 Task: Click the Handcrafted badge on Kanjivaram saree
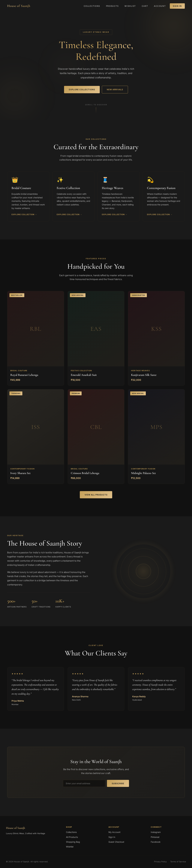[x=138, y=295]
